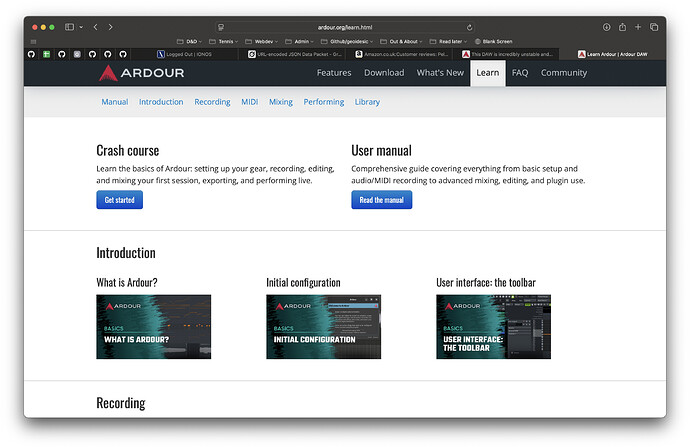Jump to the MIDI section link
This screenshot has height=448, width=690.
[249, 102]
